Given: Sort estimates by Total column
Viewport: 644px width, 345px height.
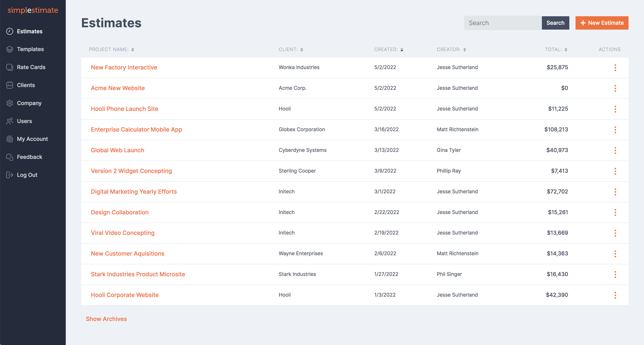Looking at the screenshot, I should pos(566,49).
